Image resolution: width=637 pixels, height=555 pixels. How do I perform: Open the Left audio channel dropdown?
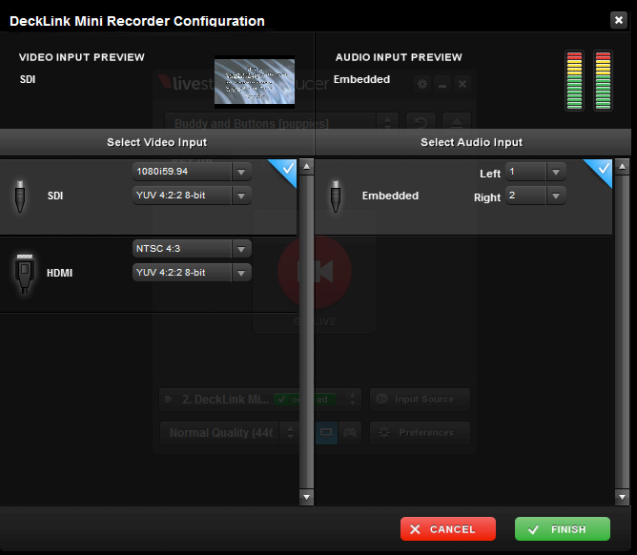coord(535,172)
